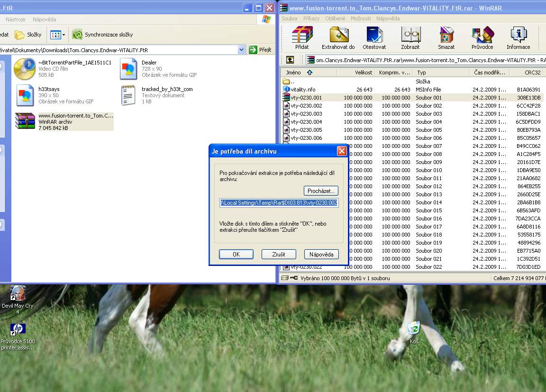Screen dimensions: 546x392
Task: Select the vty-0230.001 archive icon
Action: [x=286, y=98]
